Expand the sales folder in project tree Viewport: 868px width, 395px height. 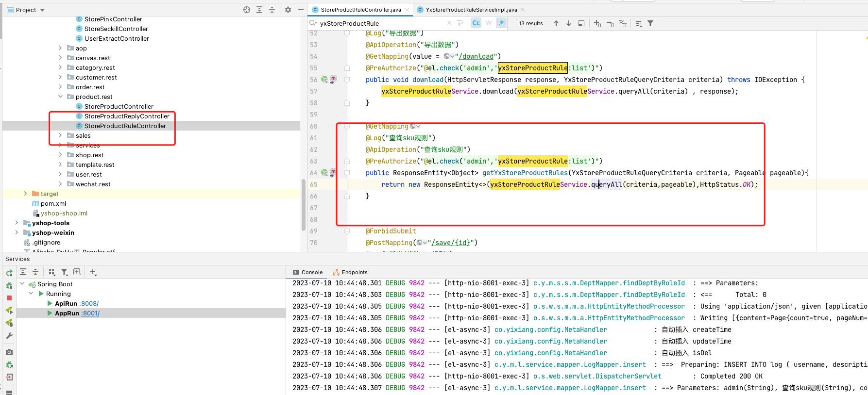[60, 135]
